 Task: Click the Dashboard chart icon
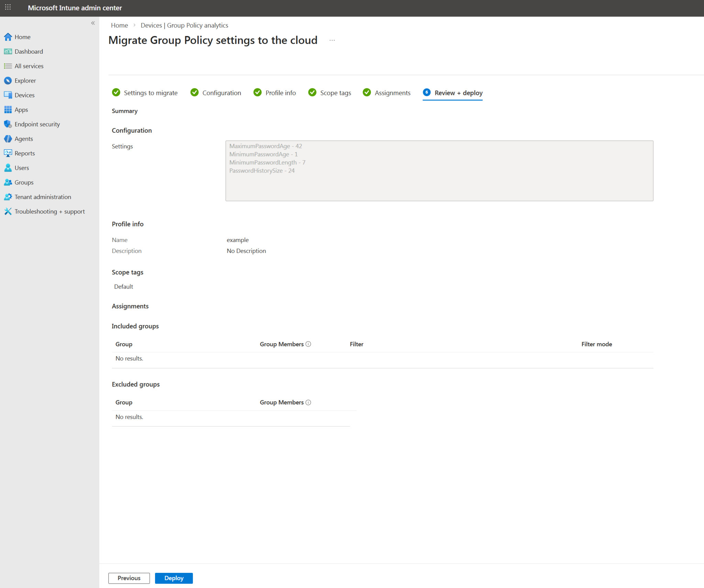click(8, 51)
